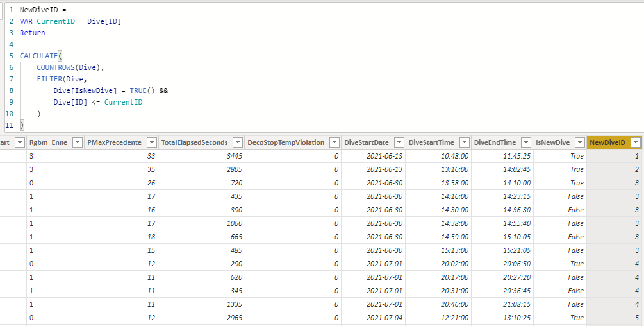
Task: Select the DiveStartDate column header
Action: tap(367, 142)
